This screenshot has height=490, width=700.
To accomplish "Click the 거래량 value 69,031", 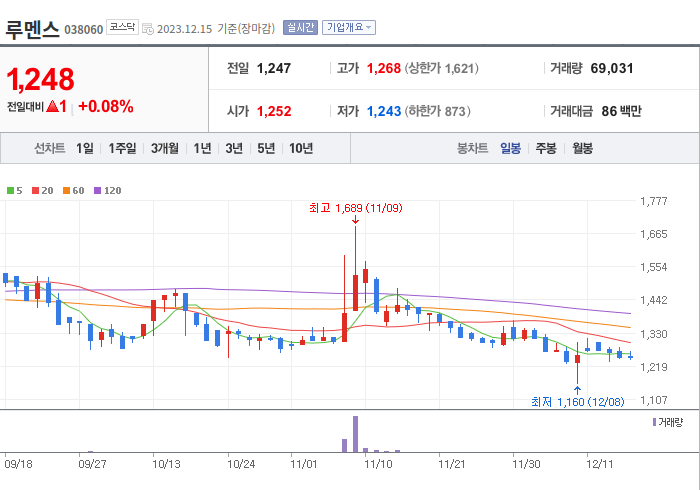I will tap(612, 68).
